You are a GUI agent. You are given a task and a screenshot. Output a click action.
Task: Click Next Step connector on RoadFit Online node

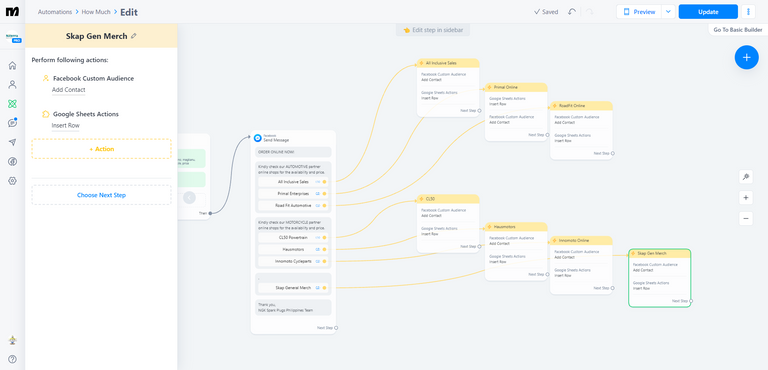pos(612,153)
